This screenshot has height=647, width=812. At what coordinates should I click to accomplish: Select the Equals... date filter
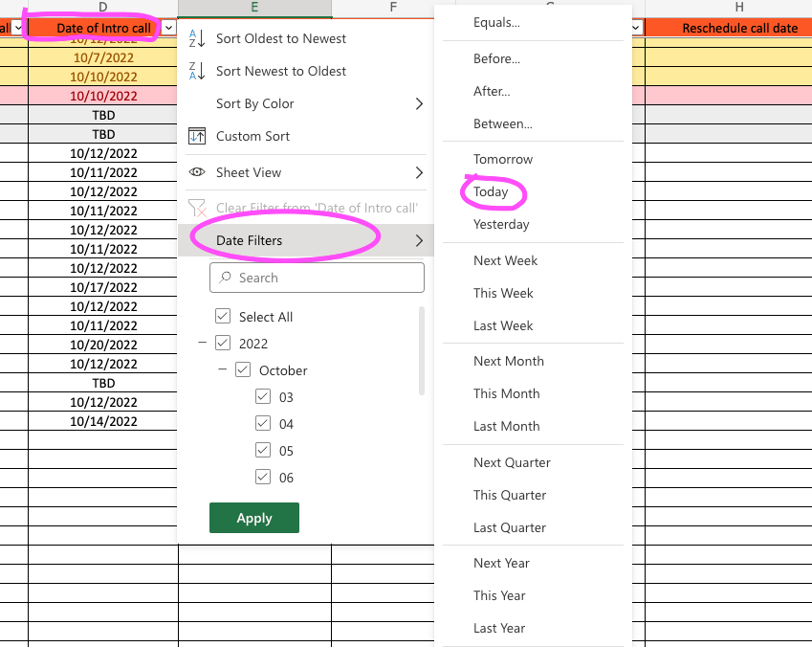click(534, 22)
